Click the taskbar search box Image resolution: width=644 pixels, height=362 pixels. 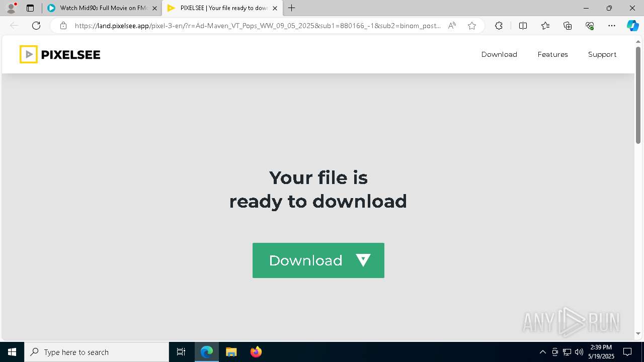97,352
